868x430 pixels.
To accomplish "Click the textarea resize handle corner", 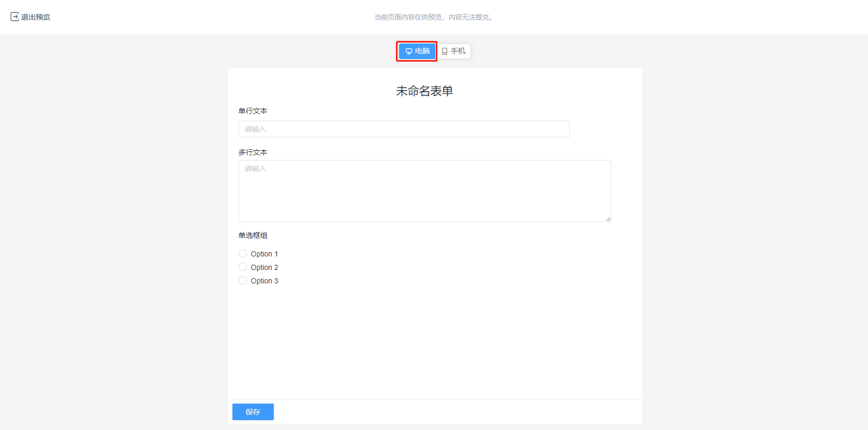I will click(608, 219).
